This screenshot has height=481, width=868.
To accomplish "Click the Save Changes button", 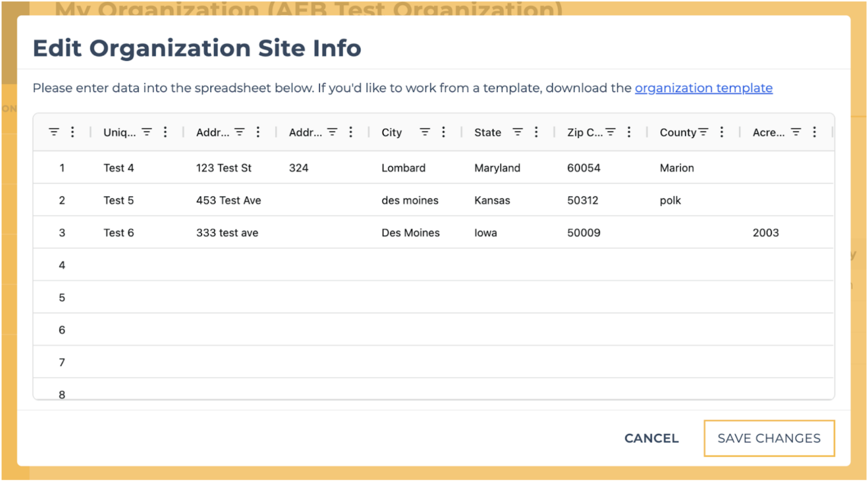I will coord(768,438).
